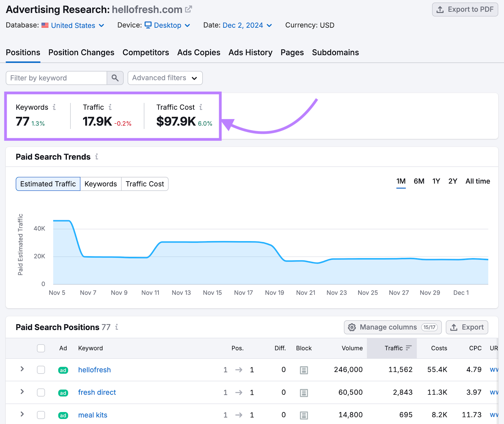The height and width of the screenshot is (424, 504).
Task: Open the fresh direct keyword link
Action: (97, 392)
